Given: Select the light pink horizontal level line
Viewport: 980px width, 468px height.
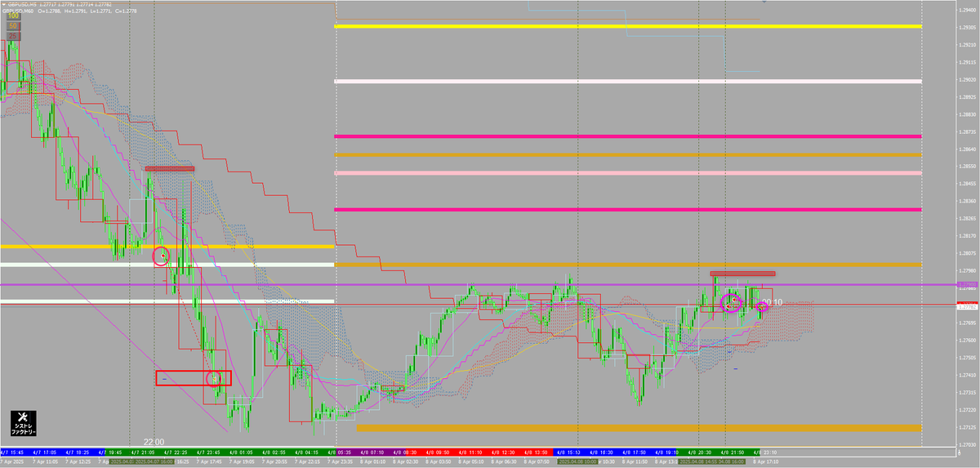Looking at the screenshot, I should pos(628,173).
